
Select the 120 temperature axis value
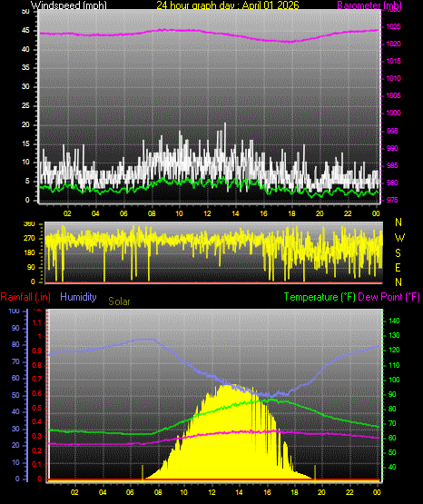click(x=394, y=350)
